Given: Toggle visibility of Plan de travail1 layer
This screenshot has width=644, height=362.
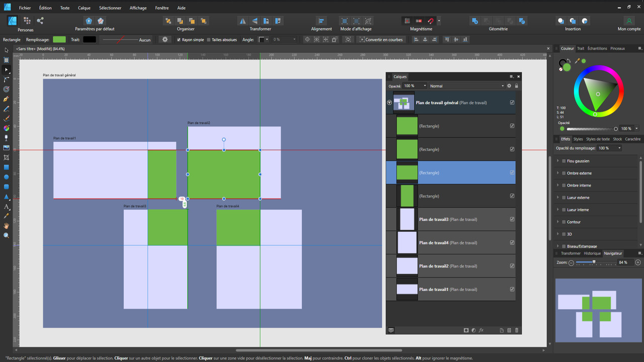Looking at the screenshot, I should point(512,290).
